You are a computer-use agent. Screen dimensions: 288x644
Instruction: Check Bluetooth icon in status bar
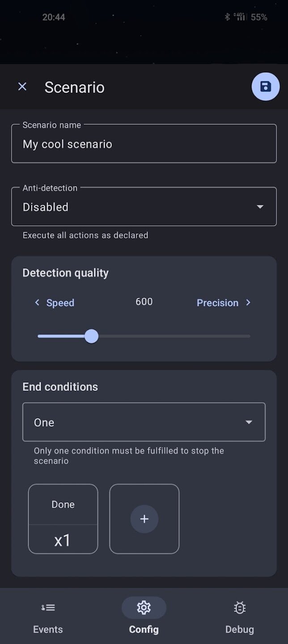click(227, 17)
